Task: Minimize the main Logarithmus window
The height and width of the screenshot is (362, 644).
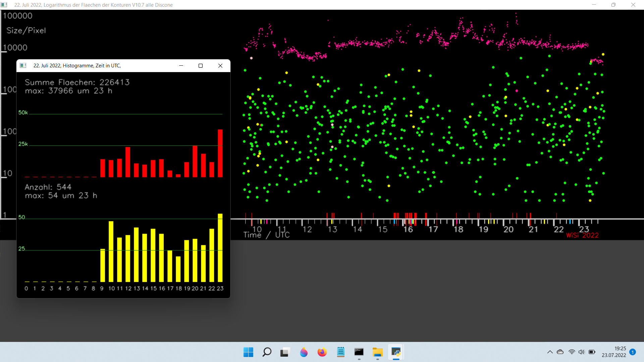Action: coord(594,5)
